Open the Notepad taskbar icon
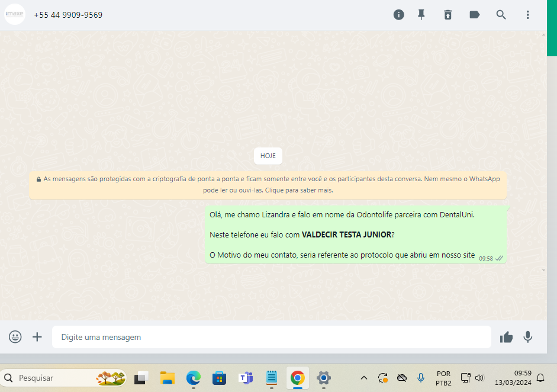 point(271,377)
